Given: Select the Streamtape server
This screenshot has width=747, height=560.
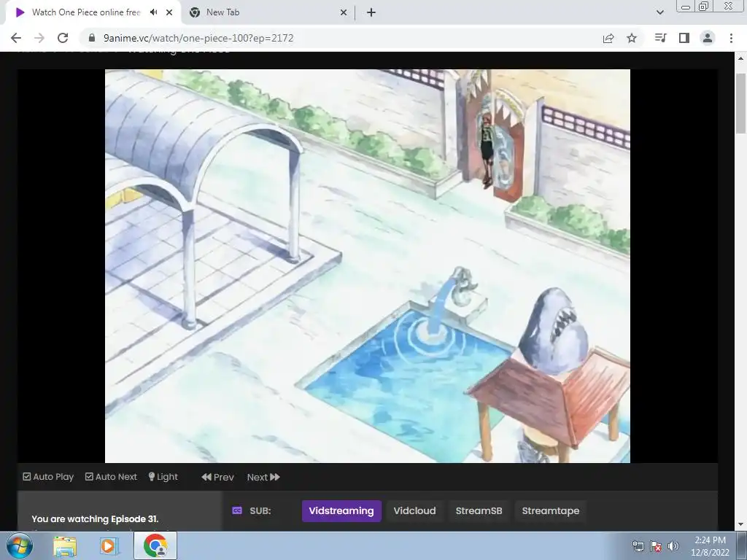Looking at the screenshot, I should 551,511.
